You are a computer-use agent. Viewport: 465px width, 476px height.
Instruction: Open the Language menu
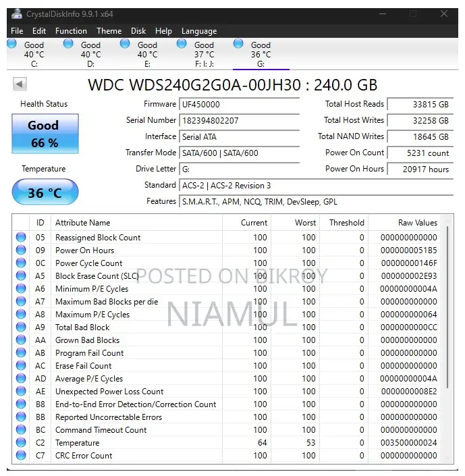coord(199,31)
